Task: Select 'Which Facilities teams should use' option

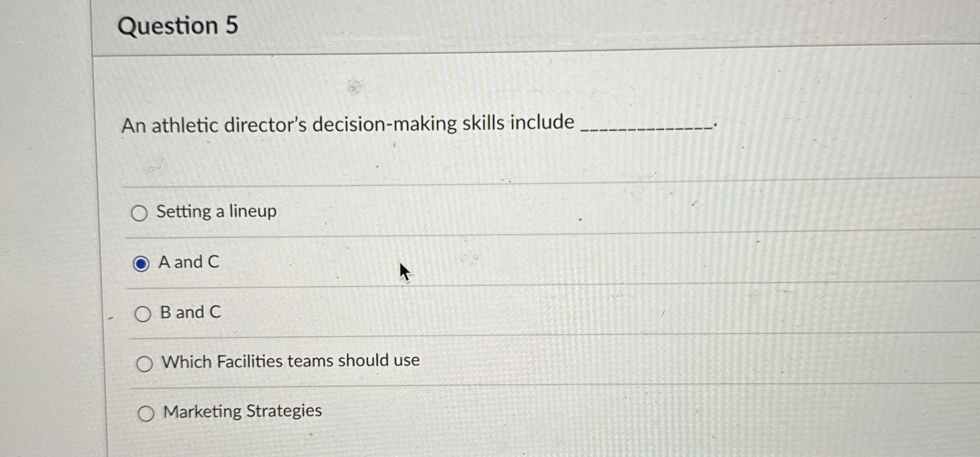Action: point(146,363)
